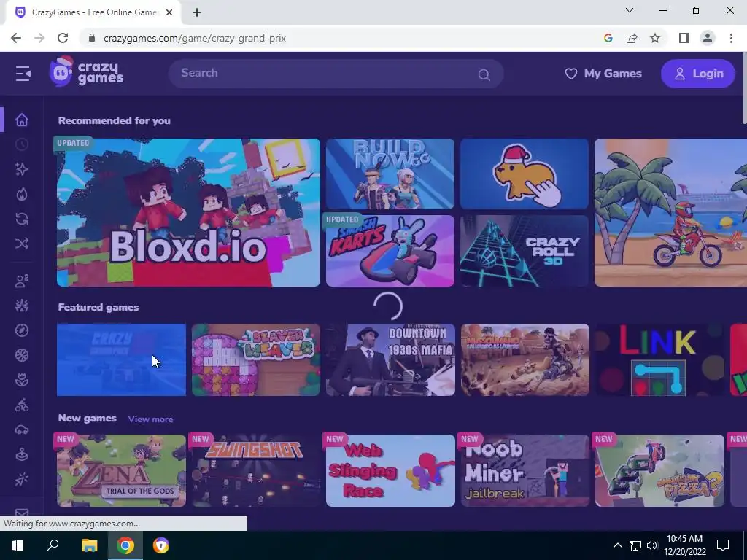Open the Crazy Roll 3D thumbnail

(525, 251)
